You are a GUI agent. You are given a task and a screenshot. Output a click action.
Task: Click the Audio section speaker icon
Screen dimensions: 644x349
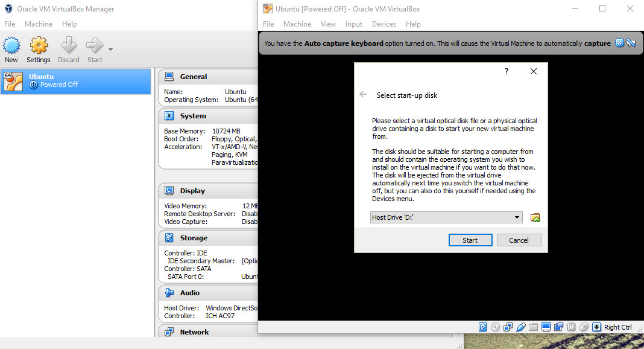(169, 292)
